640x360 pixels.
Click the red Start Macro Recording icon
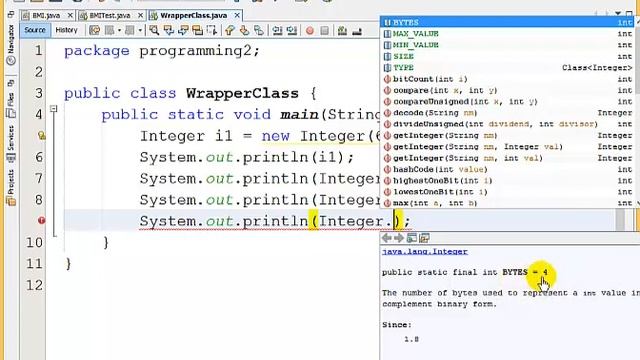310,31
